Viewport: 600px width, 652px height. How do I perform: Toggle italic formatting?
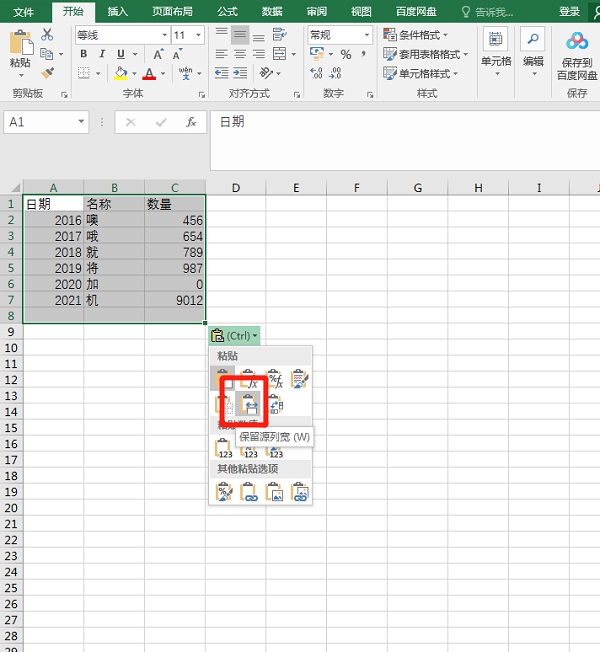(x=103, y=54)
